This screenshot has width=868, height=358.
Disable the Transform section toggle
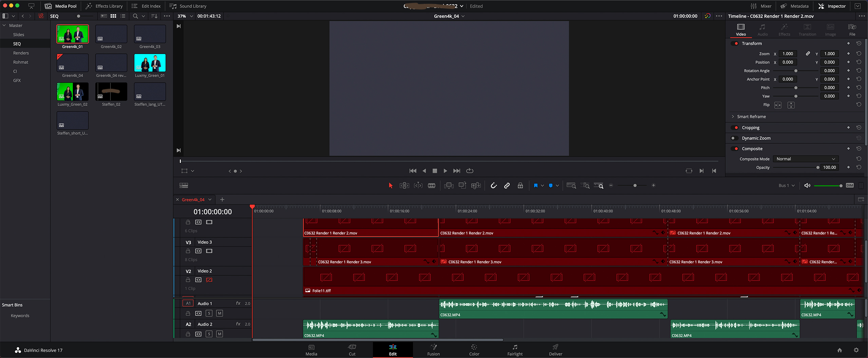pos(735,43)
